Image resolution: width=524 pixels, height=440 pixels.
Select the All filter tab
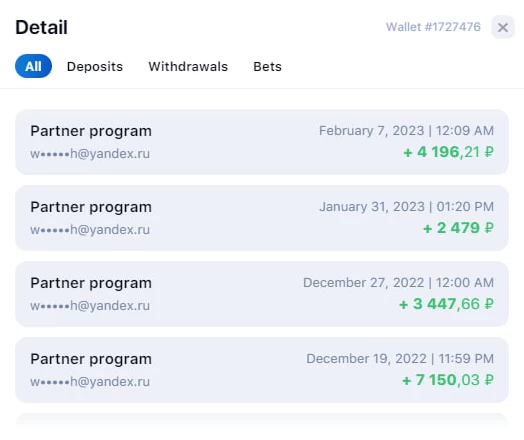click(33, 66)
